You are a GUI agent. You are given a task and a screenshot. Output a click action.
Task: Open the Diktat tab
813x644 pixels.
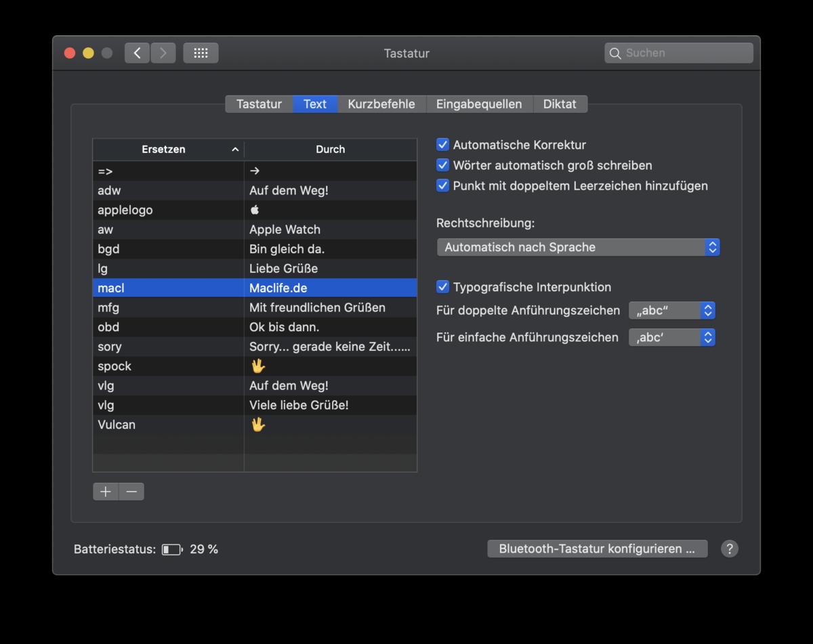pyautogui.click(x=560, y=104)
